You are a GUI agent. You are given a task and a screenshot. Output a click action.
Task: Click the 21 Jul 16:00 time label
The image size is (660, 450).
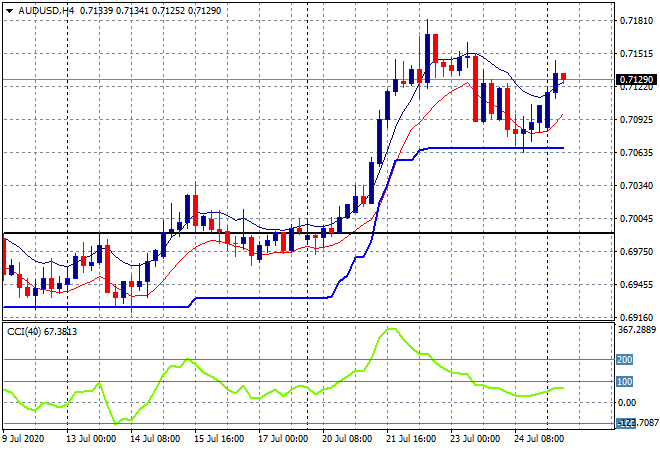411,439
